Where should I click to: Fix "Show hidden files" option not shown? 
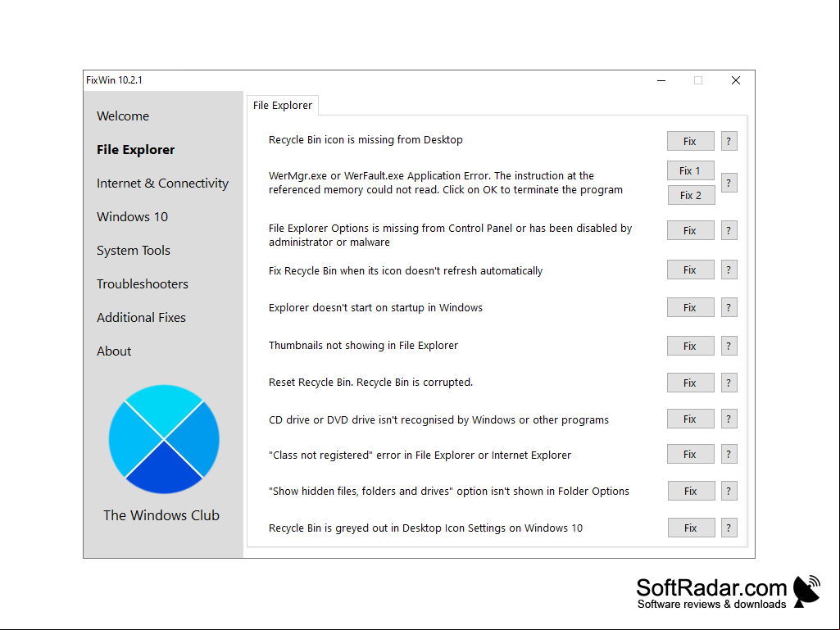coord(691,492)
